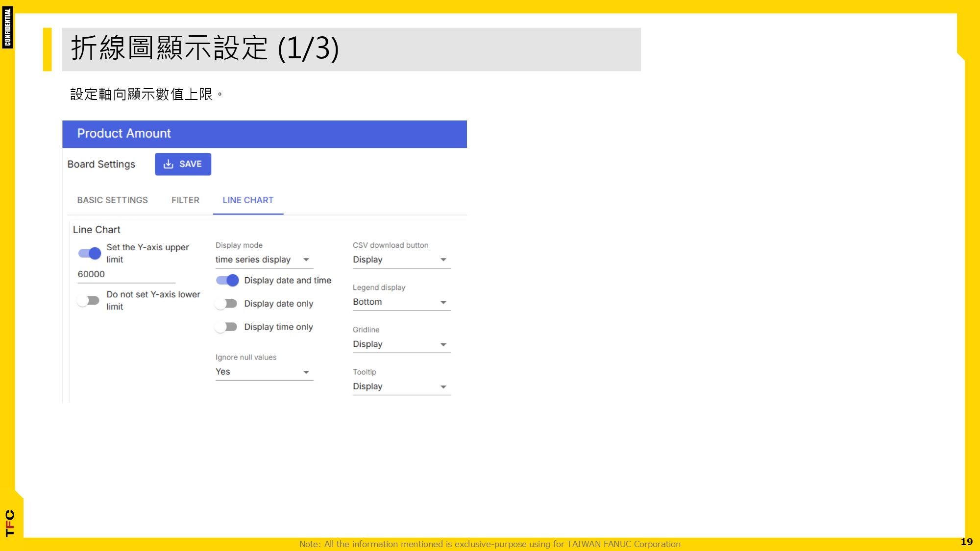Viewport: 980px width, 551px height.
Task: Click the Legend display dropdown arrow
Action: pyautogui.click(x=443, y=302)
